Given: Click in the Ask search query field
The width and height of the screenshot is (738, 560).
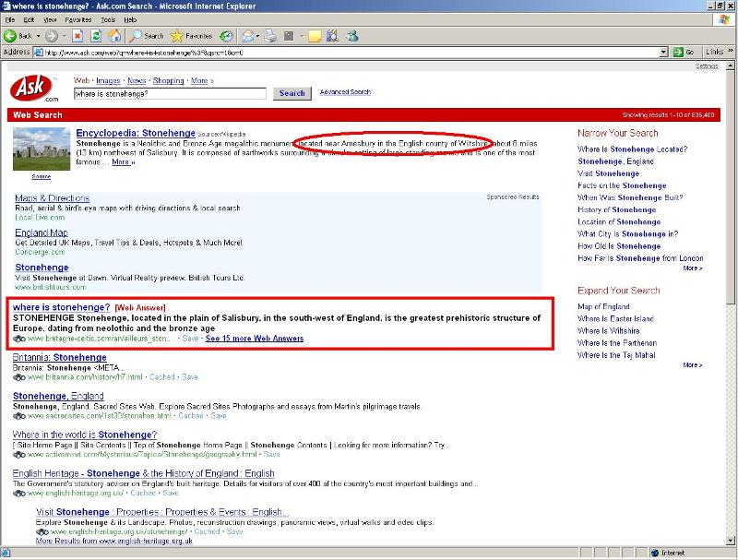Looking at the screenshot, I should point(170,93).
